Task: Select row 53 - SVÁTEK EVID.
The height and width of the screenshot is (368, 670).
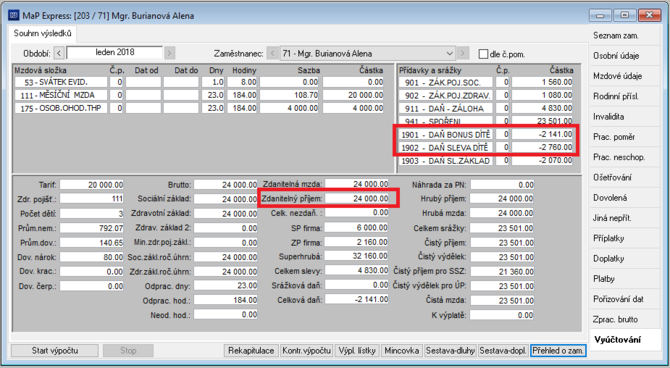Action: pyautogui.click(x=199, y=82)
